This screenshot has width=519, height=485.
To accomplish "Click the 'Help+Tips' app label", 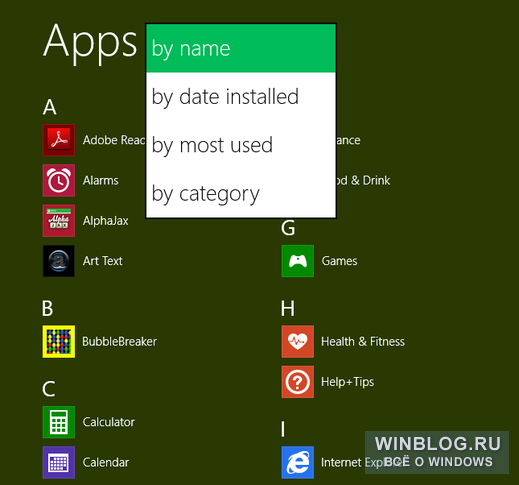I will (x=348, y=382).
